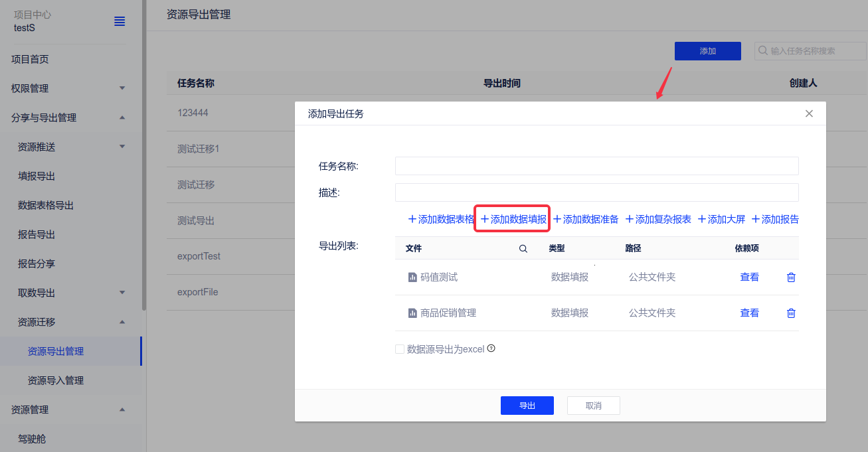Screen dimensions: 868x452
Task: Go to 项目首页 in the sidebar
Action: click(x=30, y=59)
